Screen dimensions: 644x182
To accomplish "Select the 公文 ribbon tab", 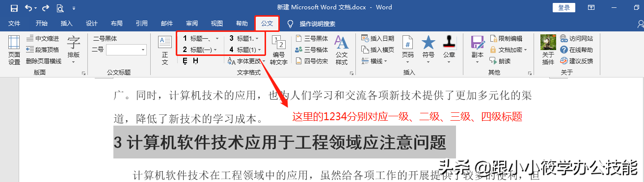I will coord(267,24).
